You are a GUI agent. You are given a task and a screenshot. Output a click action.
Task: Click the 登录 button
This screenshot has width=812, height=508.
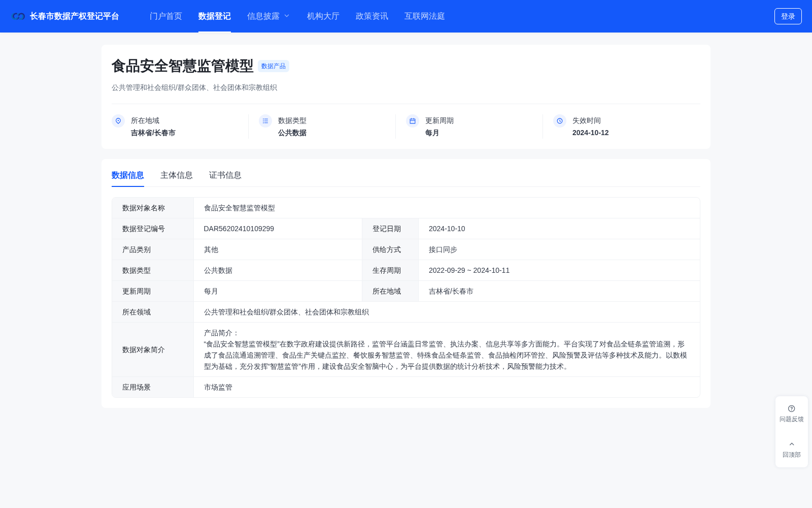click(x=788, y=16)
